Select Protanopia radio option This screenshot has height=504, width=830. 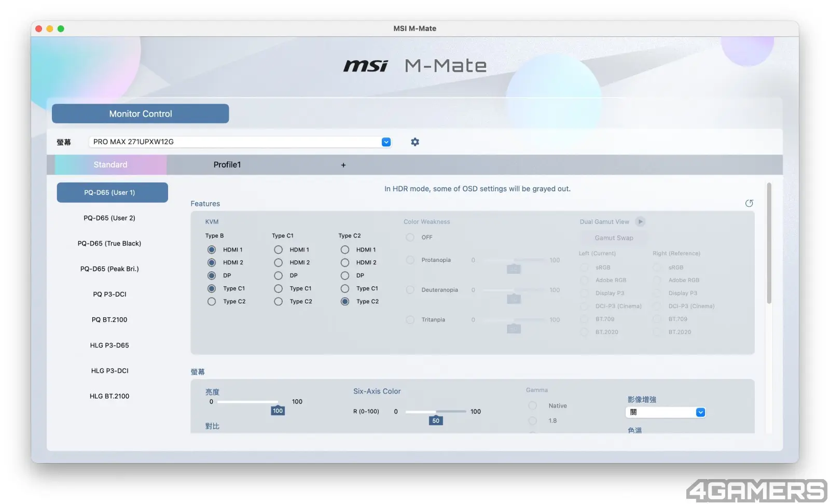pos(410,260)
